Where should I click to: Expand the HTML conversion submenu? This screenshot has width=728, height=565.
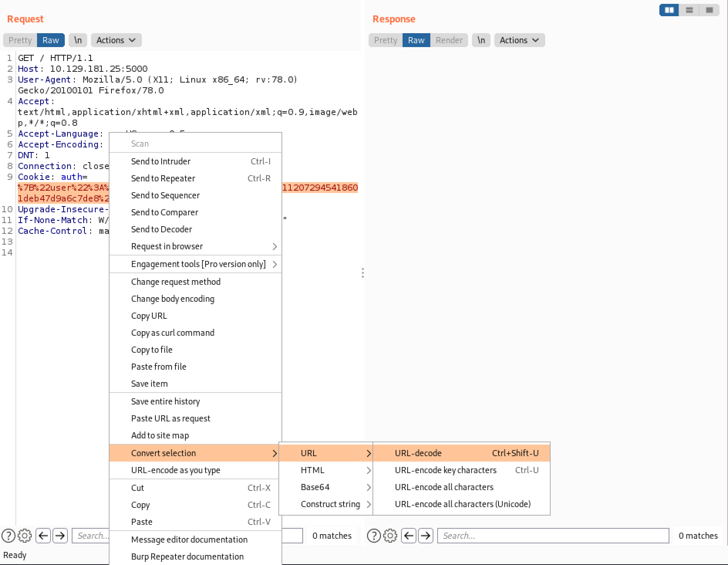pos(326,470)
